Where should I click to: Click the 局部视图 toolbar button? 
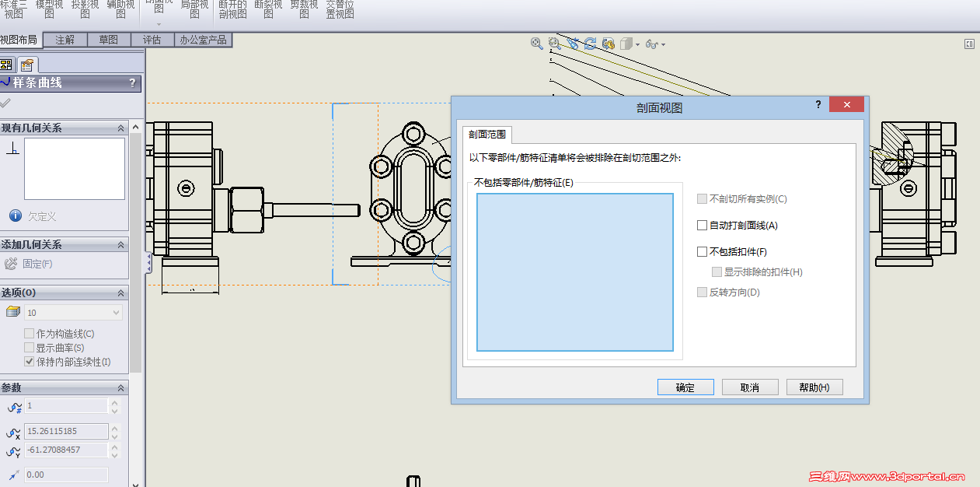(194, 9)
